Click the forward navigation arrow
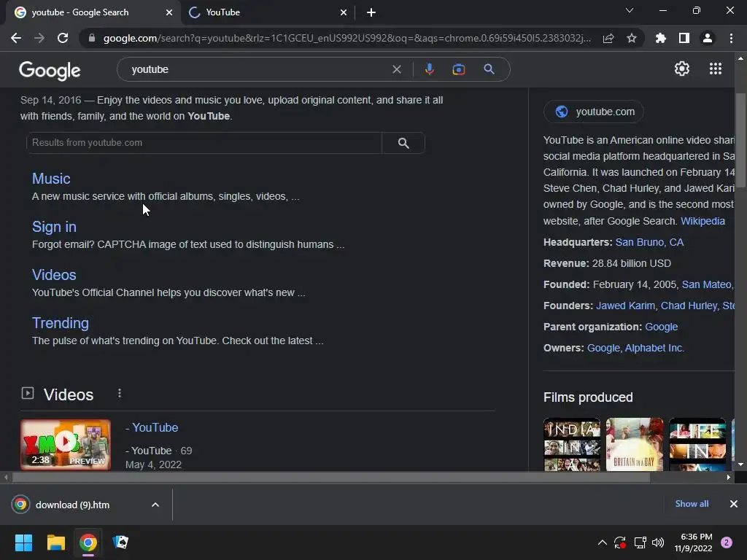 tap(39, 38)
